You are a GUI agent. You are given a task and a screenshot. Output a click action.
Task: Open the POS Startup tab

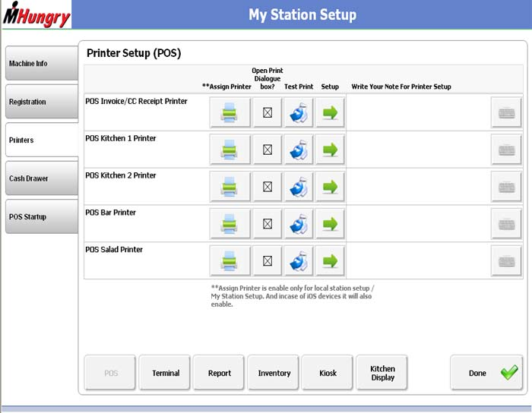[x=42, y=216]
